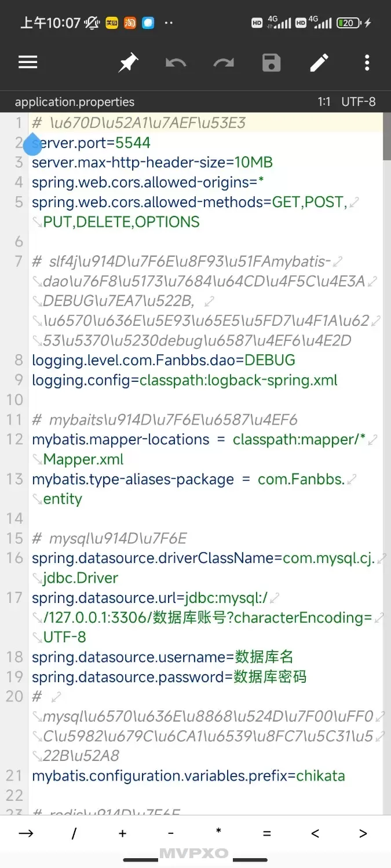Tap the 1:1 cursor position indicator
391x868 pixels.
[324, 102]
